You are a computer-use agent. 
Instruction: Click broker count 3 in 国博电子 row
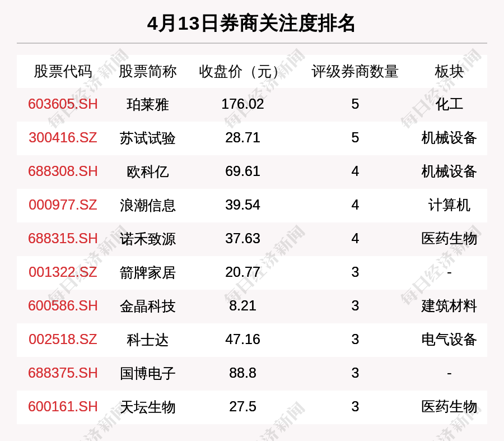pos(355,373)
